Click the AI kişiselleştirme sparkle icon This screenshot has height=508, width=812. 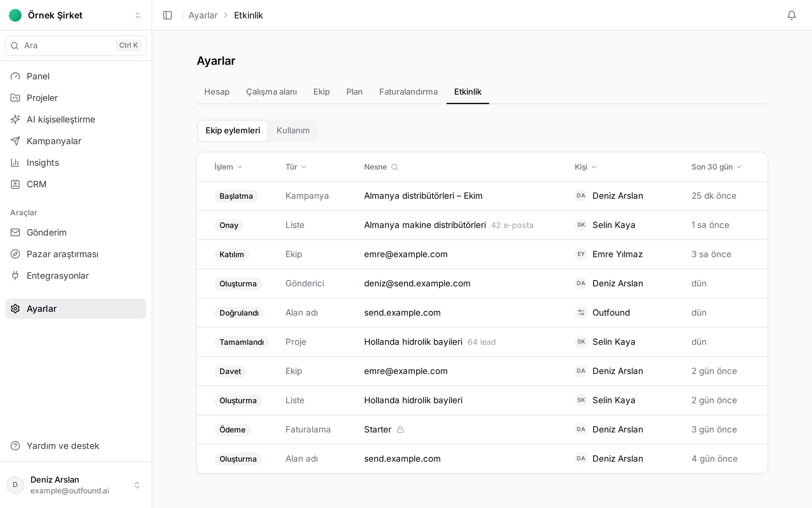[15, 119]
